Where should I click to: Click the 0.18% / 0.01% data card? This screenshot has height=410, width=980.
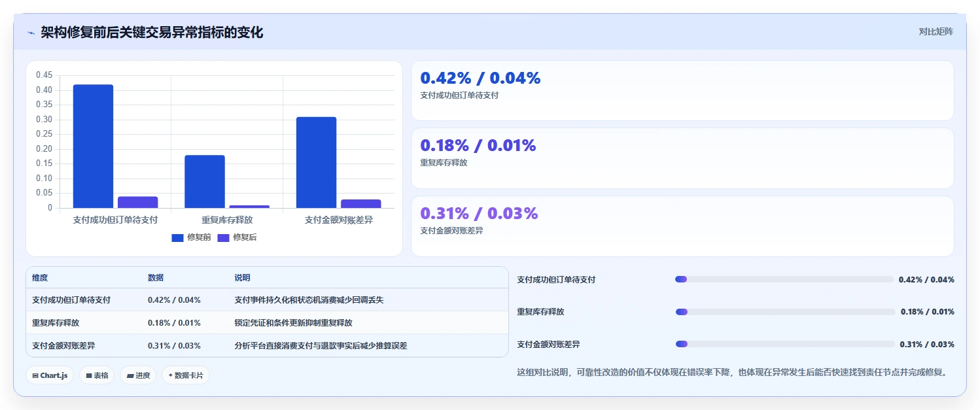pos(682,158)
